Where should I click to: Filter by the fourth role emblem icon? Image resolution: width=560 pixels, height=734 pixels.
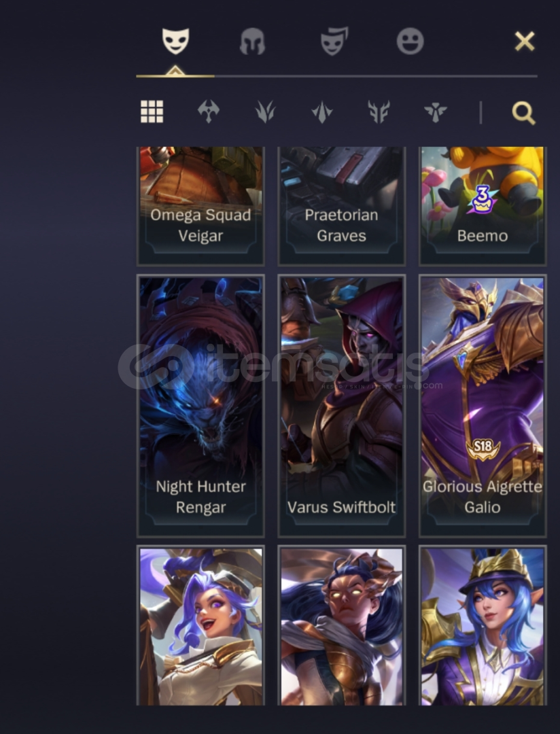(x=379, y=112)
